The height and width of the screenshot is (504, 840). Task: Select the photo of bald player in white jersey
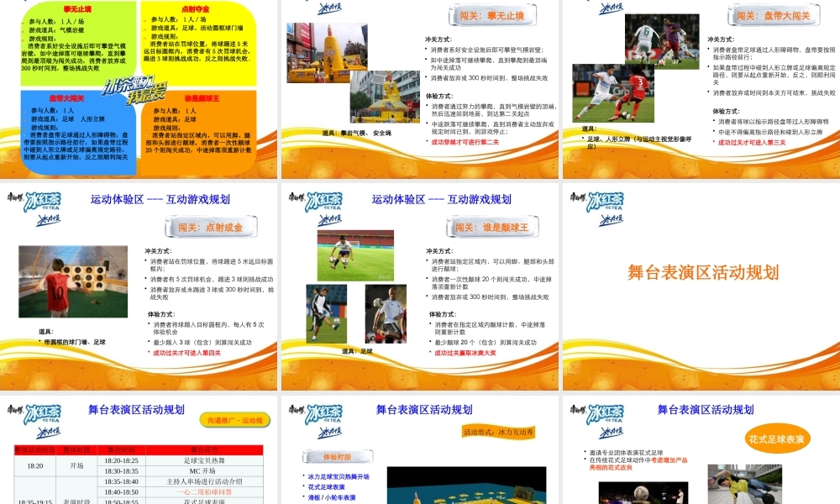tap(386, 314)
